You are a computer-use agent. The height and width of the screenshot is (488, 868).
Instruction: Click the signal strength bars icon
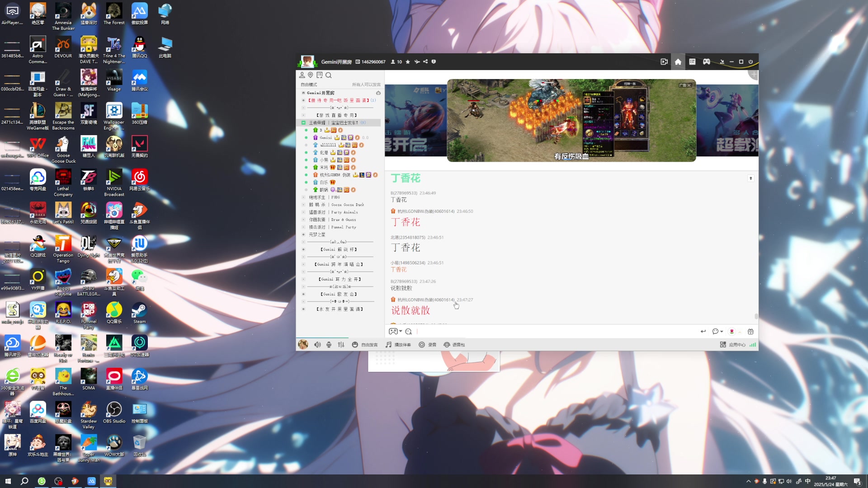point(753,345)
